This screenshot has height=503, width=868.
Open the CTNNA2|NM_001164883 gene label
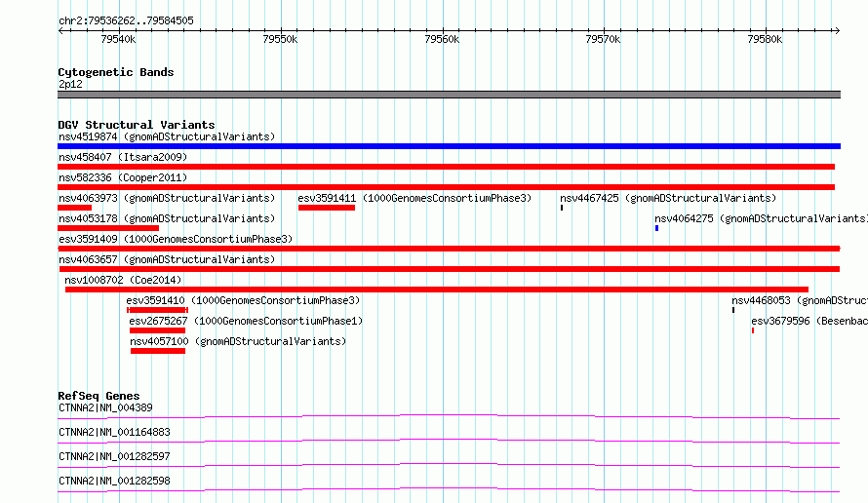(114, 432)
